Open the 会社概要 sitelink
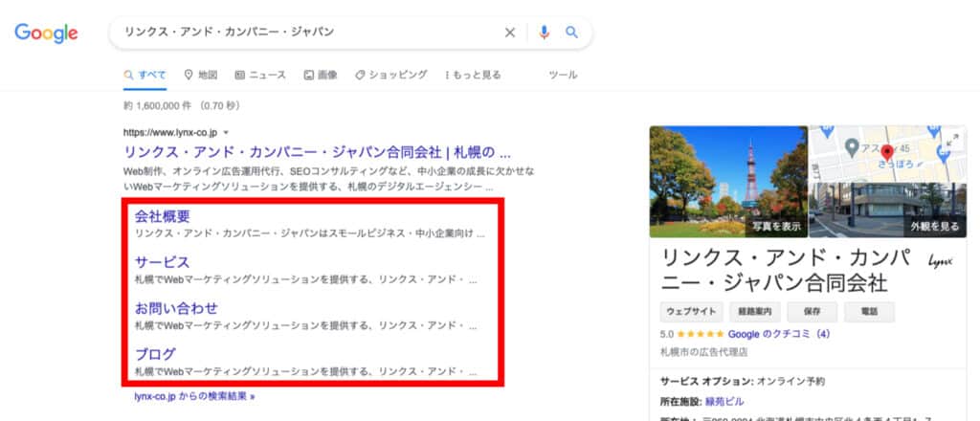 pos(163,217)
